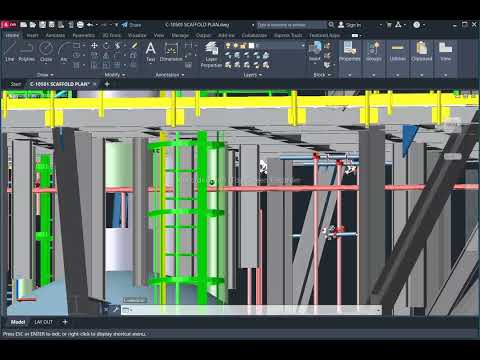Click the keyword search field in title bar
The image size is (480, 360).
click(x=292, y=25)
